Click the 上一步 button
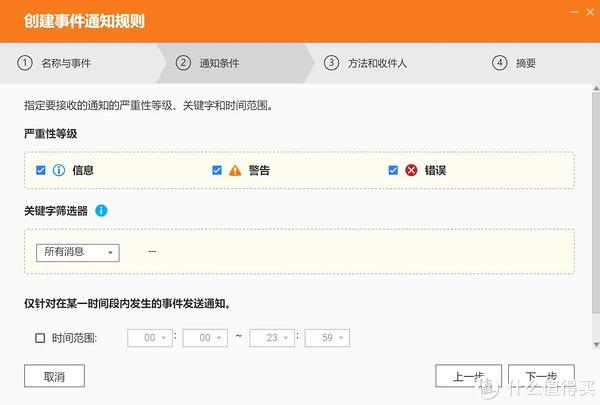600x405 pixels. [468, 376]
